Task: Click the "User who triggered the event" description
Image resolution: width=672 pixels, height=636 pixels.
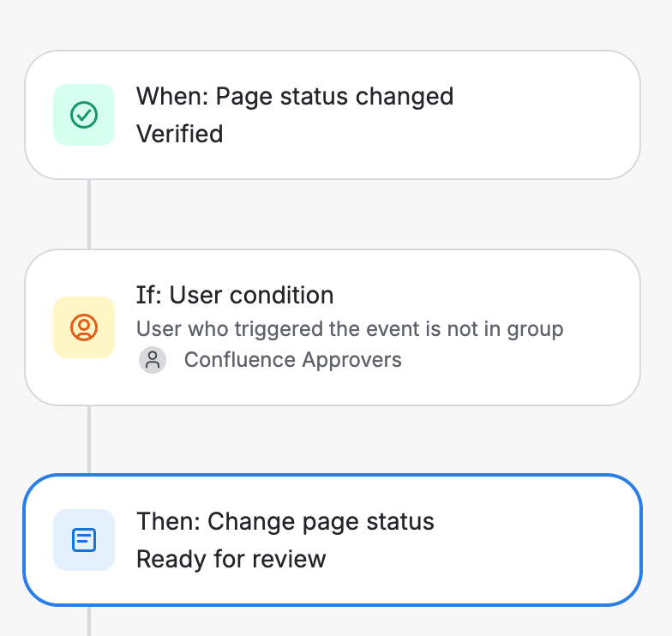Action: click(350, 329)
